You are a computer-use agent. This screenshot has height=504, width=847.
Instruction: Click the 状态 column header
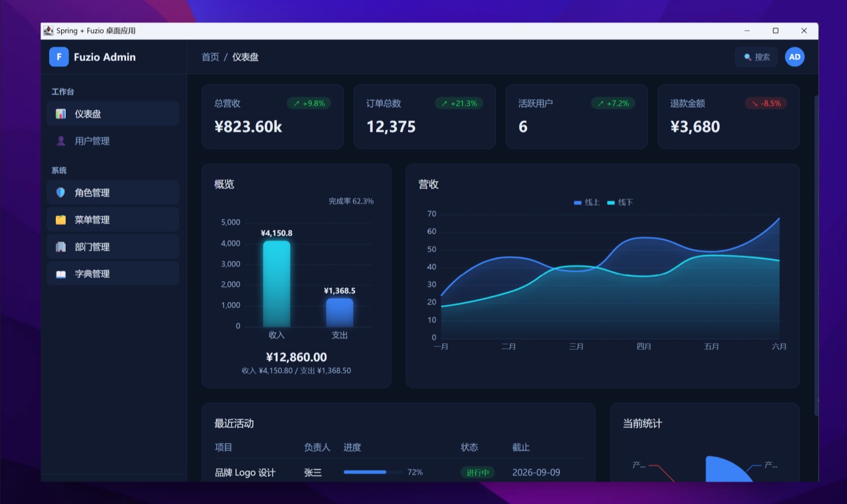[469, 447]
